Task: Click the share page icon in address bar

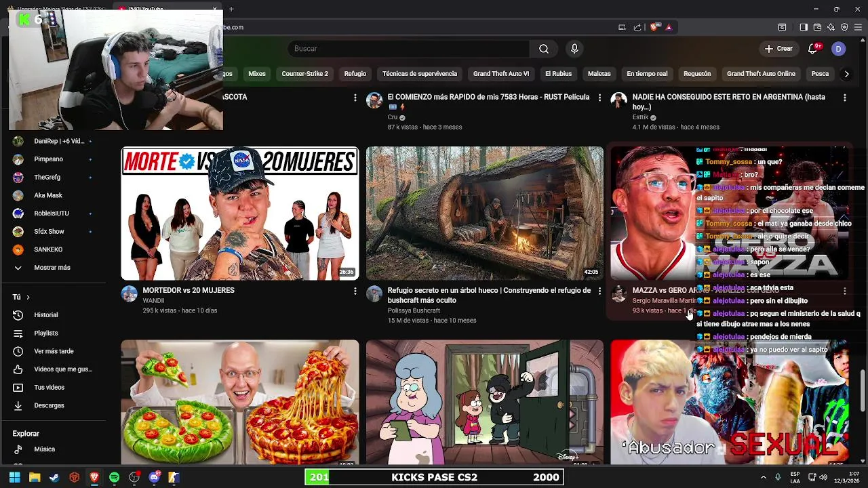Action: click(637, 27)
